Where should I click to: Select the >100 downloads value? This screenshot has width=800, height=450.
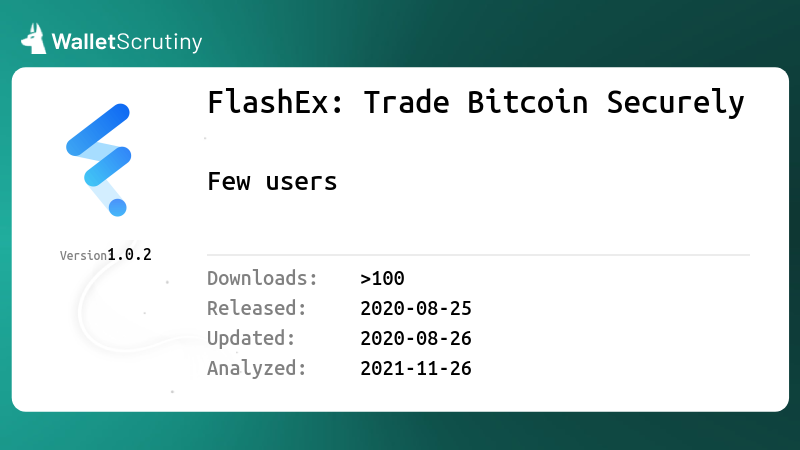point(382,279)
